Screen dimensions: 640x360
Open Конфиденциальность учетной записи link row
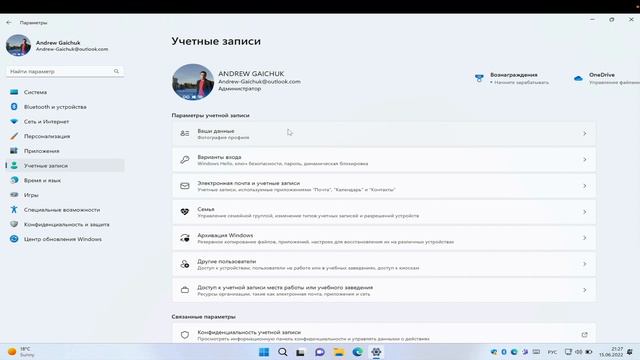(384, 334)
